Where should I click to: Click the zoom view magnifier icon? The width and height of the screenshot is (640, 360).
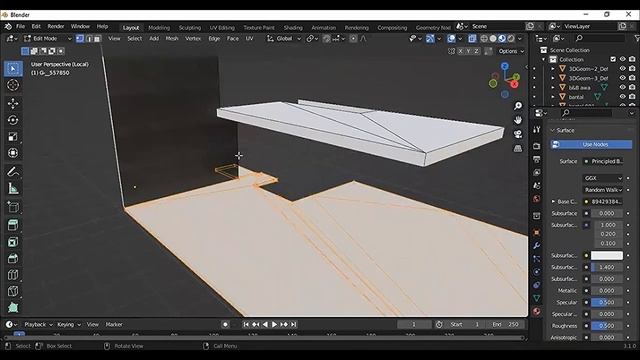(x=518, y=106)
